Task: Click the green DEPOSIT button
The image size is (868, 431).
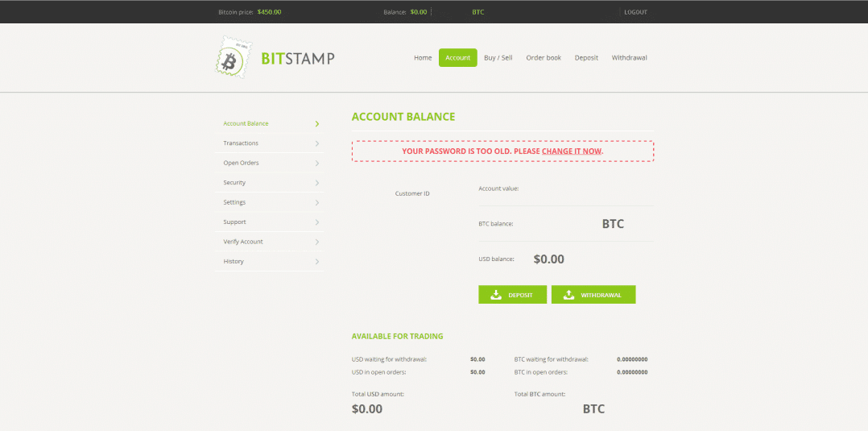Action: 513,295
